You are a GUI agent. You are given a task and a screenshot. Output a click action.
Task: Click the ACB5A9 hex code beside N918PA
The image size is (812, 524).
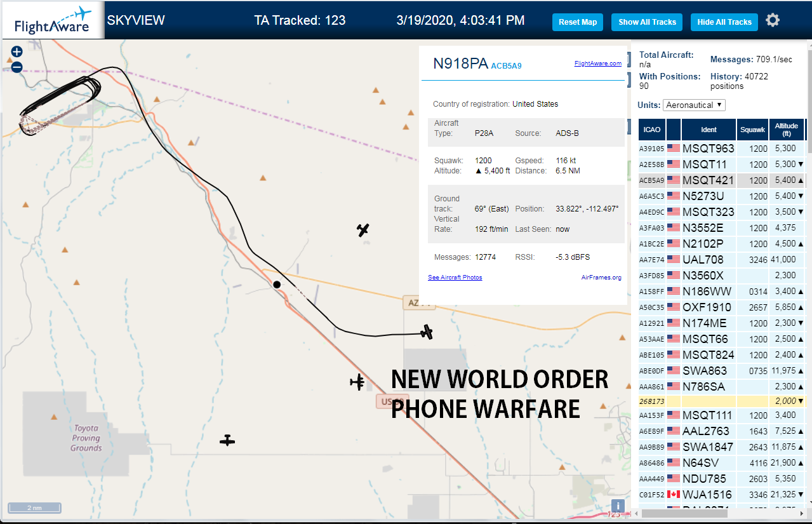tap(506, 65)
